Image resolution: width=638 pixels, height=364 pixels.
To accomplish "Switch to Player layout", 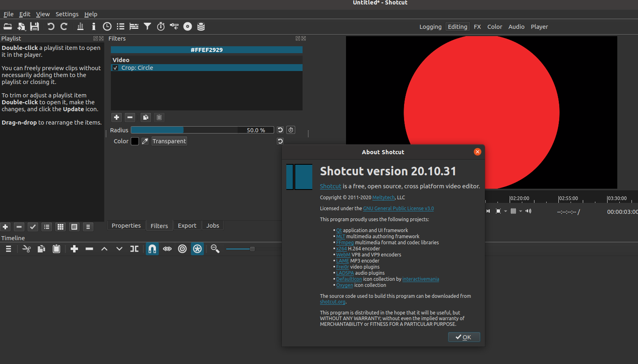I will (x=539, y=27).
